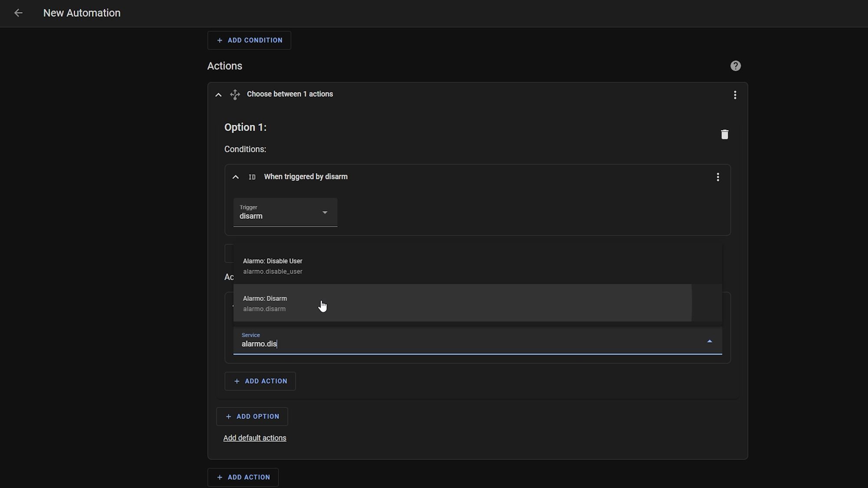Go back with the arrow icon

coord(18,13)
